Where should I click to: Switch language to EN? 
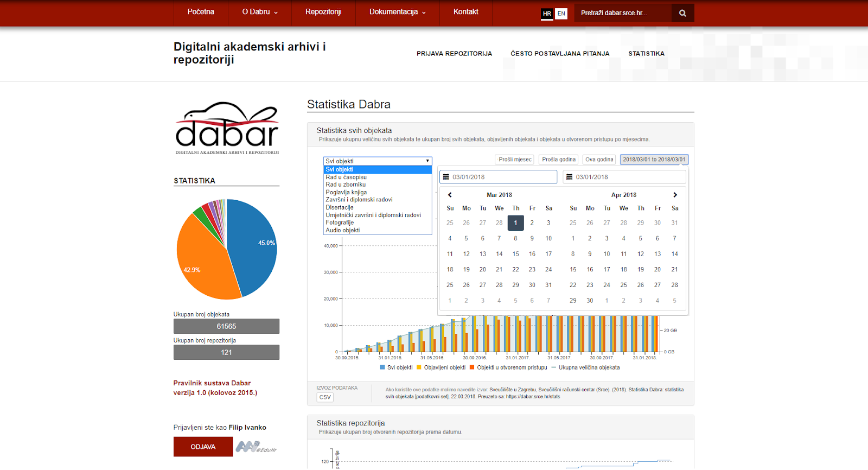pyautogui.click(x=561, y=14)
